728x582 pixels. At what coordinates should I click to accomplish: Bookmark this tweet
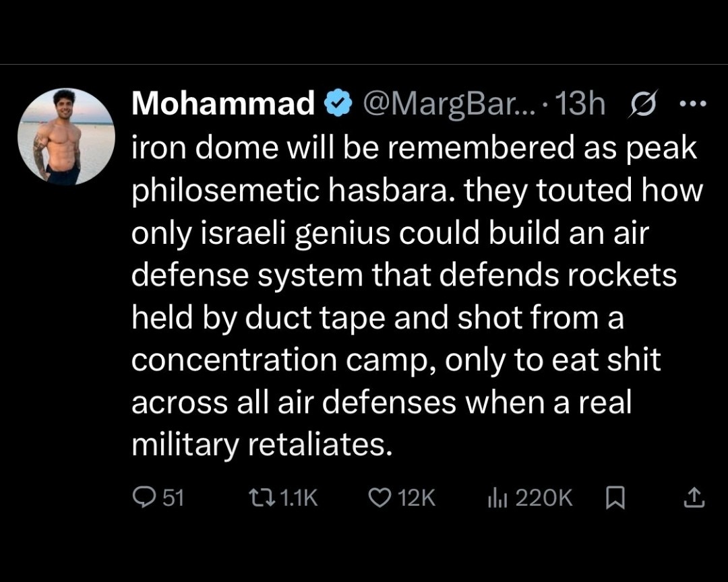click(615, 498)
